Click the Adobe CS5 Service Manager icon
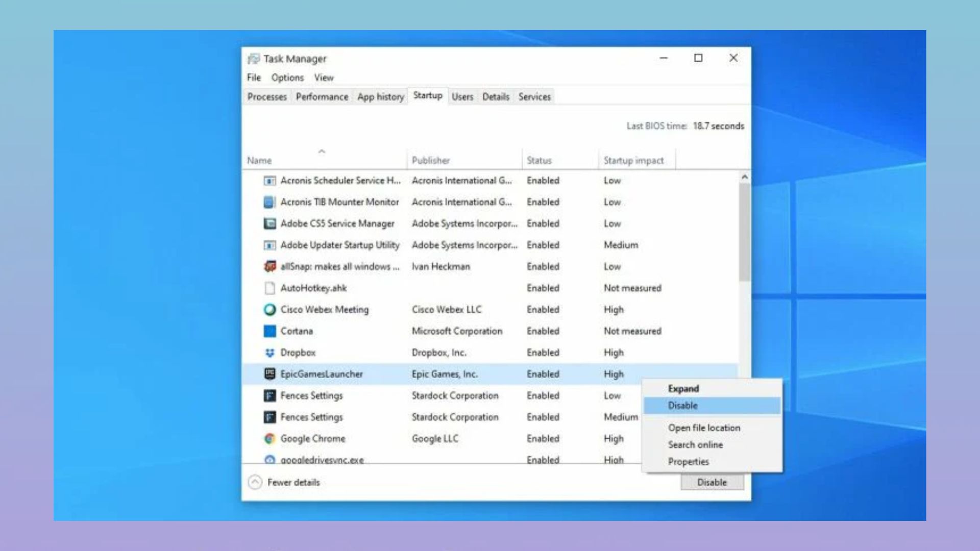 [269, 223]
